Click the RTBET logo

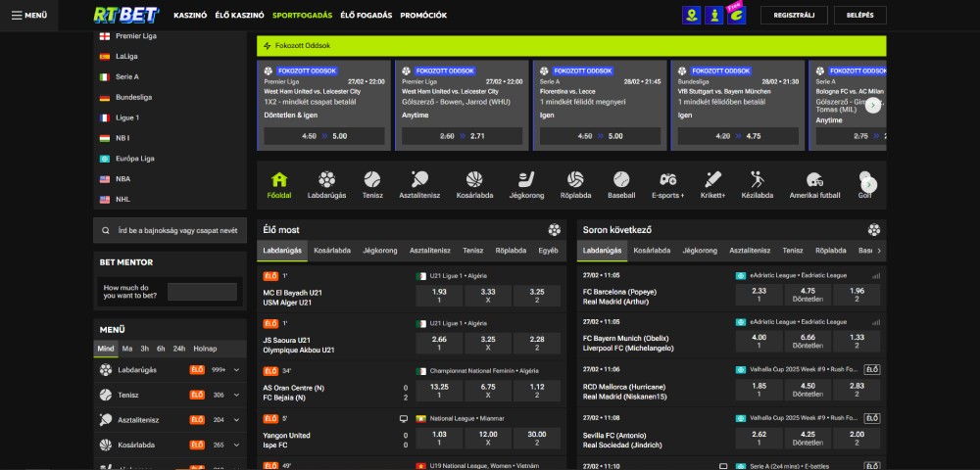point(126,15)
